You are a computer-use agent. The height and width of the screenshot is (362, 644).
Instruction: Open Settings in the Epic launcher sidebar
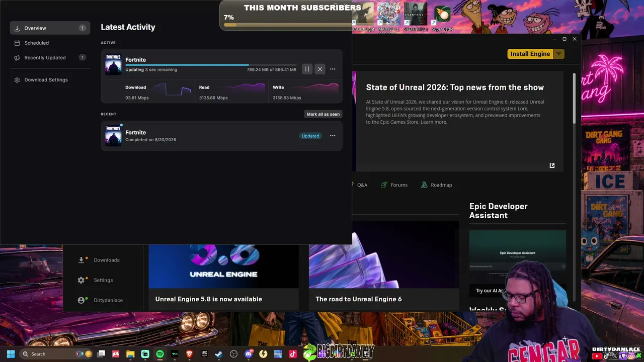click(x=96, y=280)
